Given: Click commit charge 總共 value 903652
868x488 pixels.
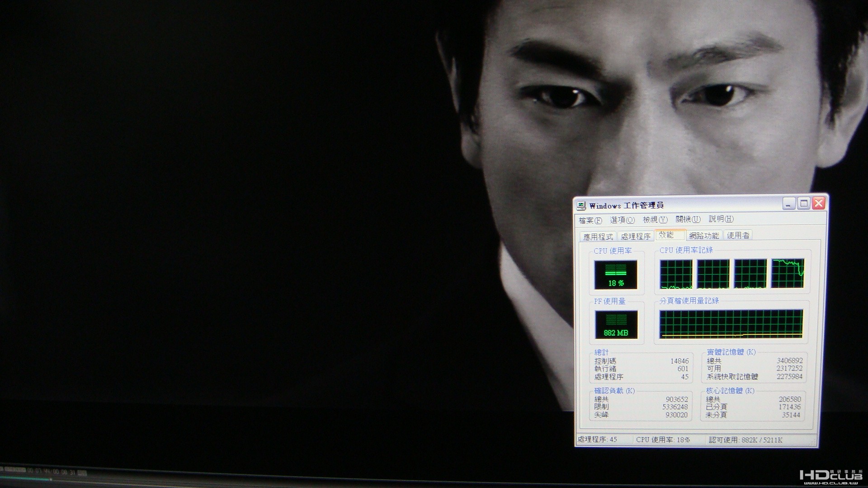Looking at the screenshot, I should click(x=677, y=399).
